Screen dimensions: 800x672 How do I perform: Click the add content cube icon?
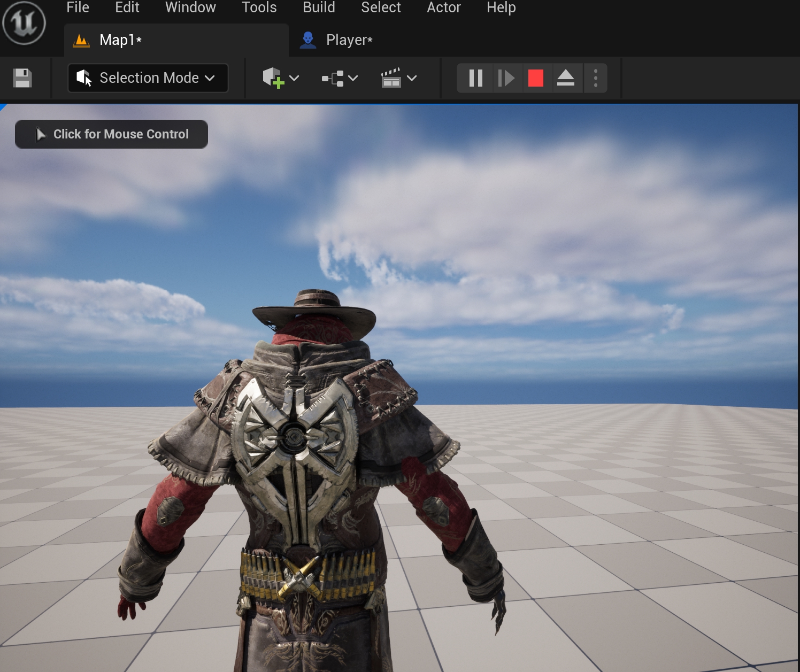coord(273,78)
